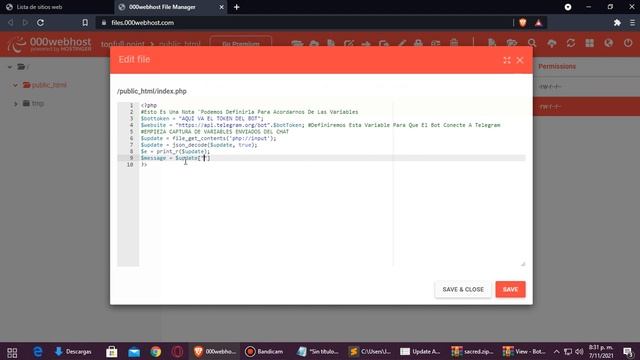This screenshot has width=640, height=360.
Task: Click the move arrow icon in toolbar
Action: tap(366, 43)
